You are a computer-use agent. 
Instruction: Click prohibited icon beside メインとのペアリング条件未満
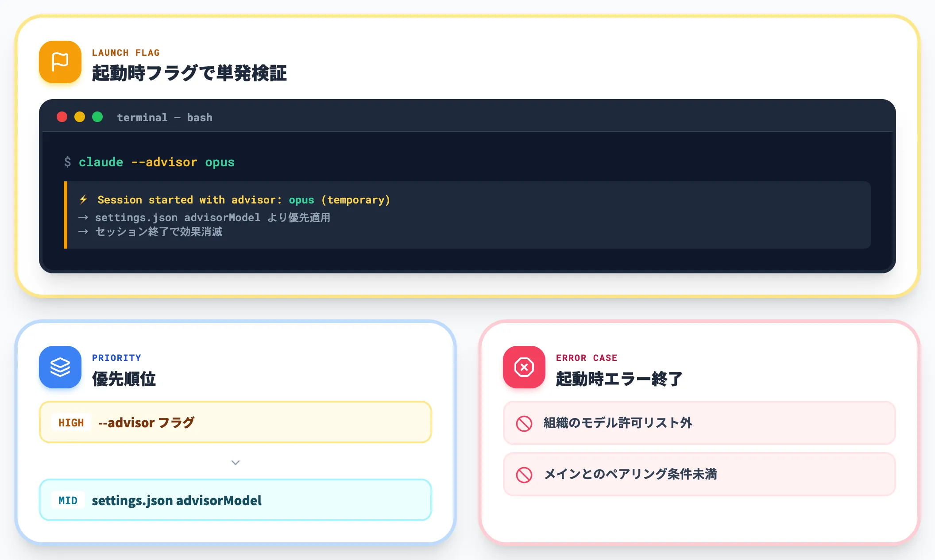524,475
